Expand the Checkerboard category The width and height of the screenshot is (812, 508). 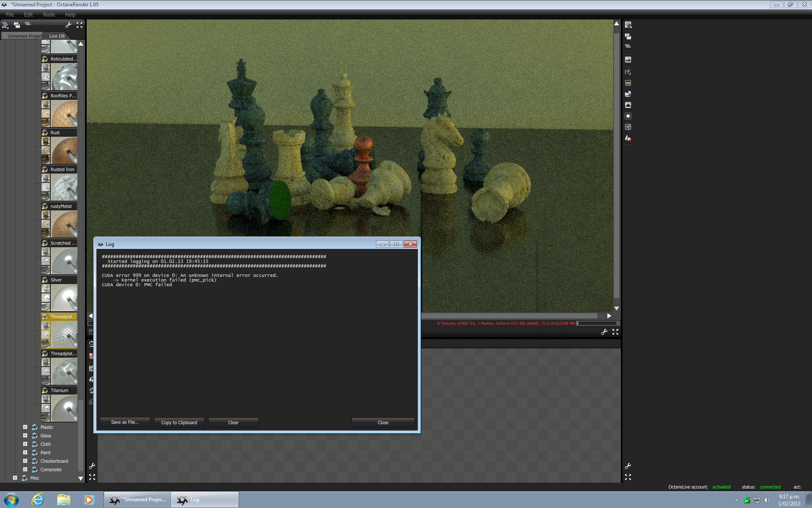point(25,461)
